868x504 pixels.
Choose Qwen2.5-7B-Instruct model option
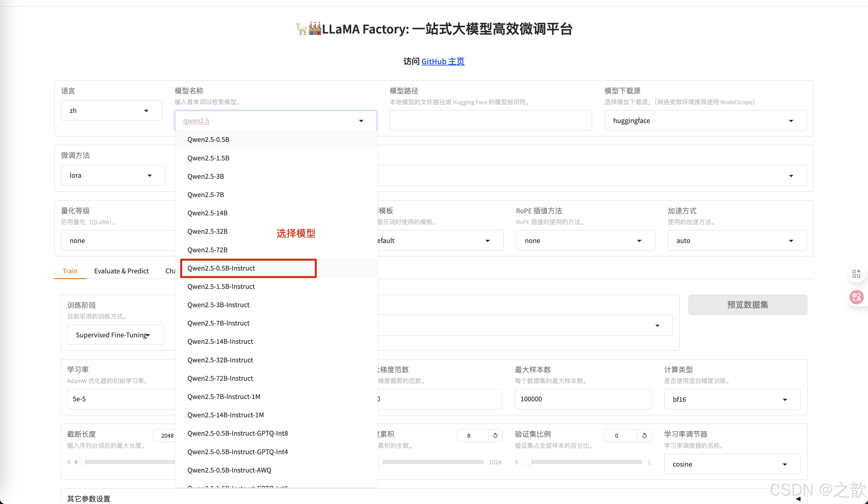click(x=276, y=323)
